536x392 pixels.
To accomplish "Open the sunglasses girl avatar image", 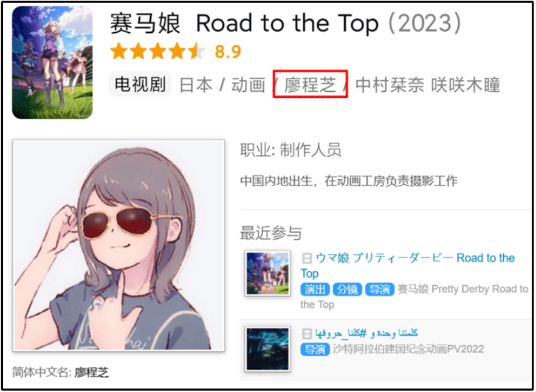I will [x=119, y=246].
